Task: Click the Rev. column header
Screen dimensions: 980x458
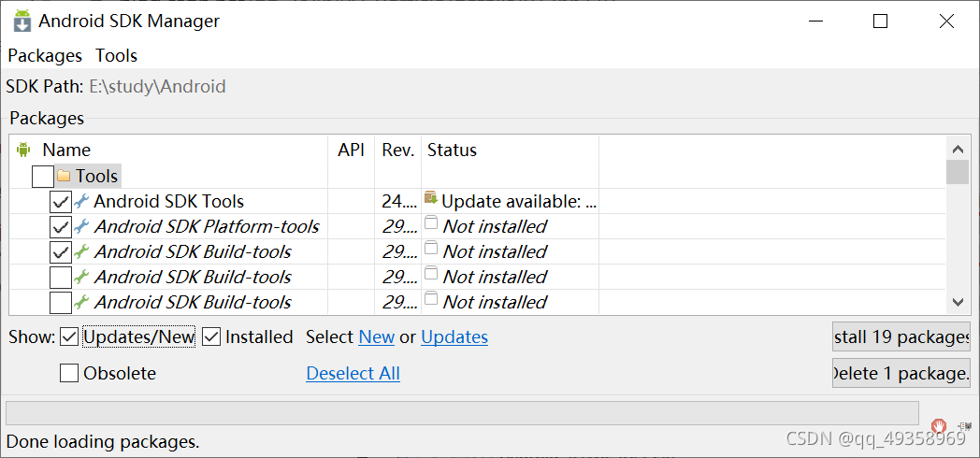Action: (x=397, y=150)
